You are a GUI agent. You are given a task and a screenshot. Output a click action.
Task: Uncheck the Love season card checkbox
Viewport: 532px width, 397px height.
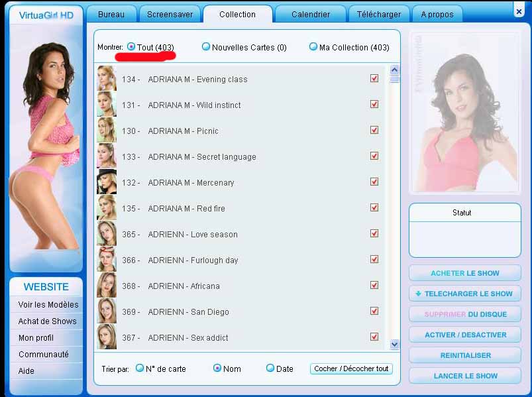click(x=374, y=233)
